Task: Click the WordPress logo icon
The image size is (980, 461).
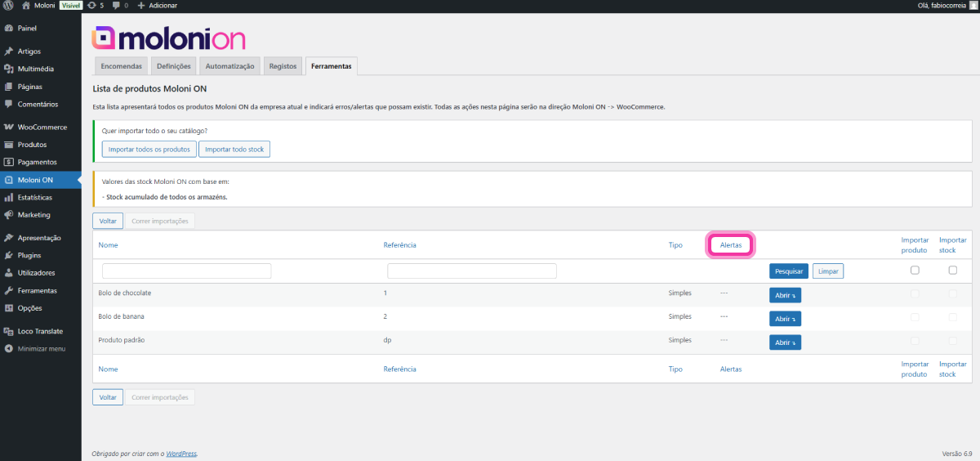Action: coord(9,6)
